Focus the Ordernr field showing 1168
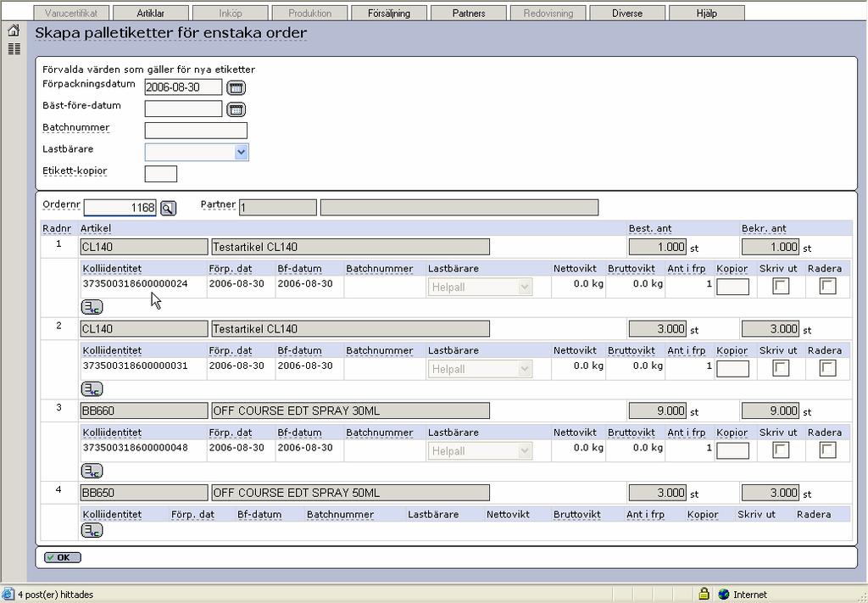The width and height of the screenshot is (868, 603). tap(120, 208)
